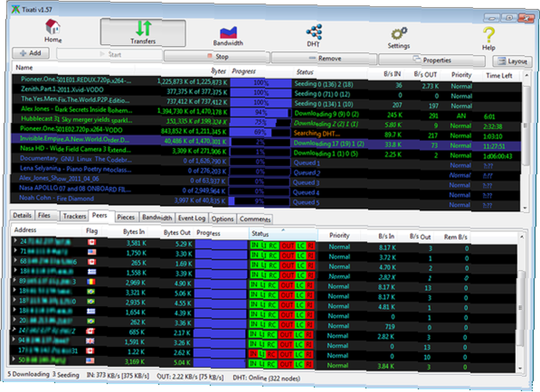Open Properties for the selected transfer
The height and width of the screenshot is (392, 540).
tap(432, 60)
